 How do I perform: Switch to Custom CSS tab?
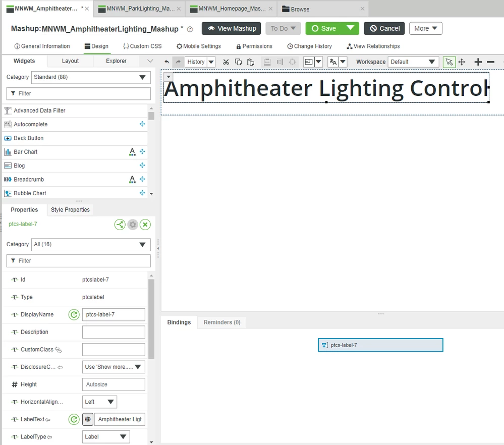[x=142, y=46]
